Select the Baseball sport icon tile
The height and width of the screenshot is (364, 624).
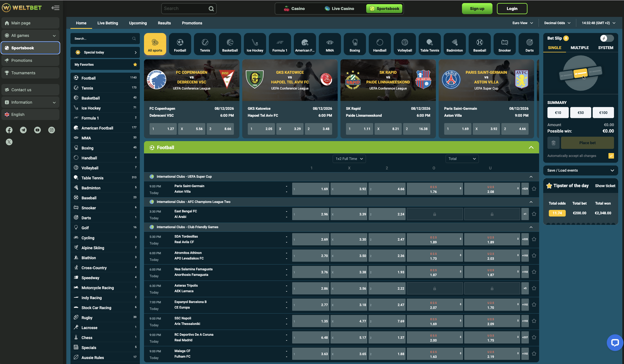(479, 44)
